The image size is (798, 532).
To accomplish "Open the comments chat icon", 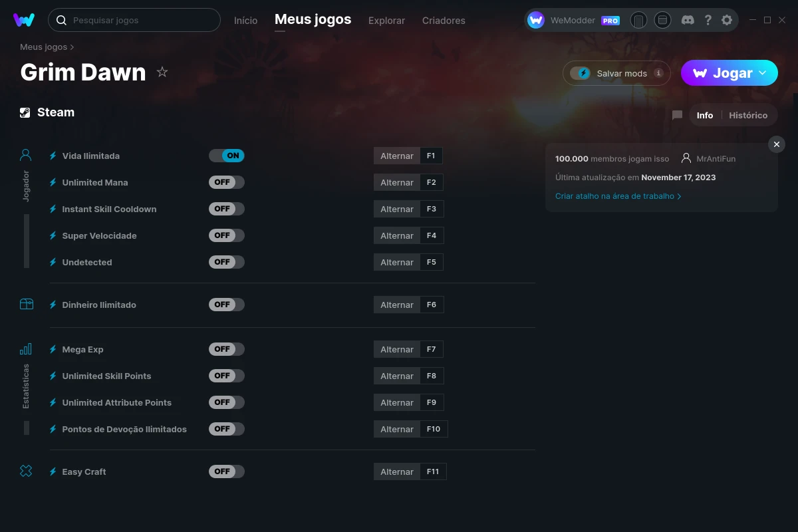I will point(678,115).
